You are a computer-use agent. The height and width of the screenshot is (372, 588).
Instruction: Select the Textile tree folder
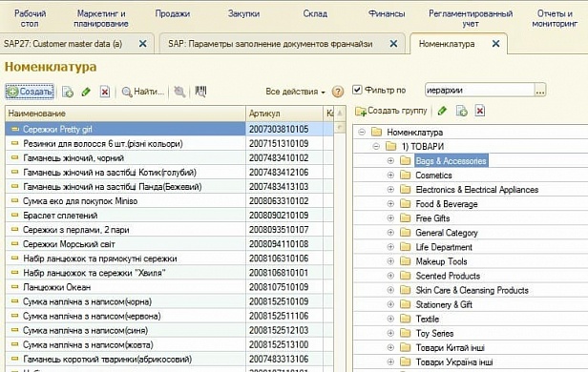point(427,319)
